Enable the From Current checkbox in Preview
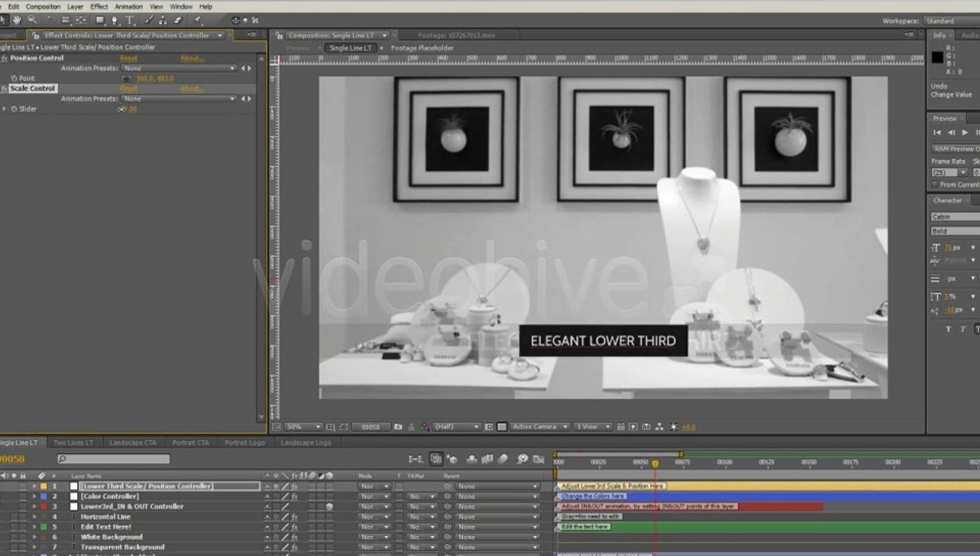This screenshot has height=556, width=980. 934,185
